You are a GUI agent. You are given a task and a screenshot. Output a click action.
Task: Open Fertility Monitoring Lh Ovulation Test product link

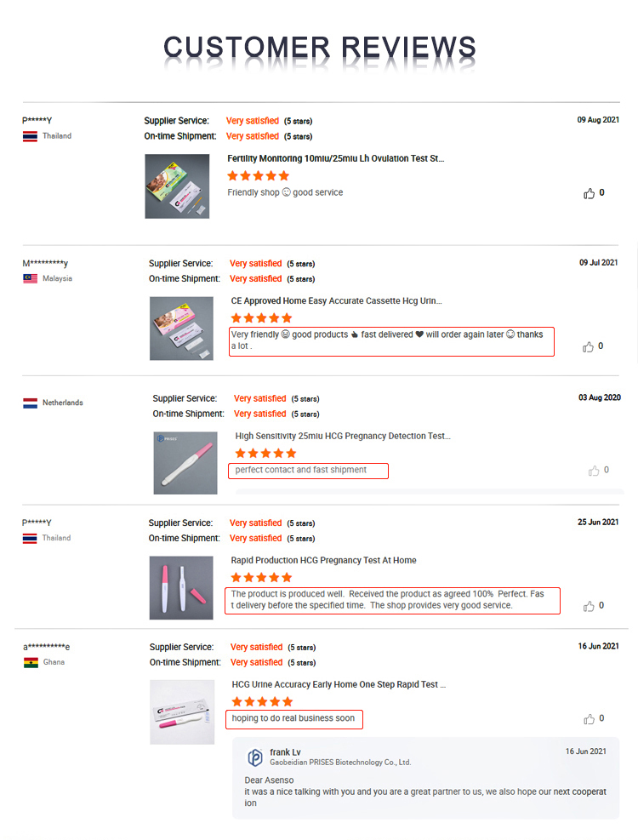[335, 158]
